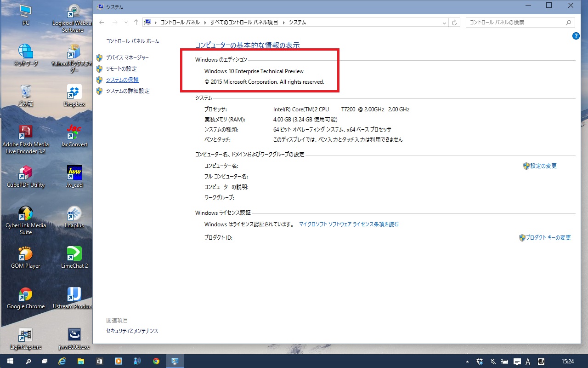This screenshot has height=368, width=588.
Task: Launch Internet Explorer from the taskbar
Action: (62, 361)
